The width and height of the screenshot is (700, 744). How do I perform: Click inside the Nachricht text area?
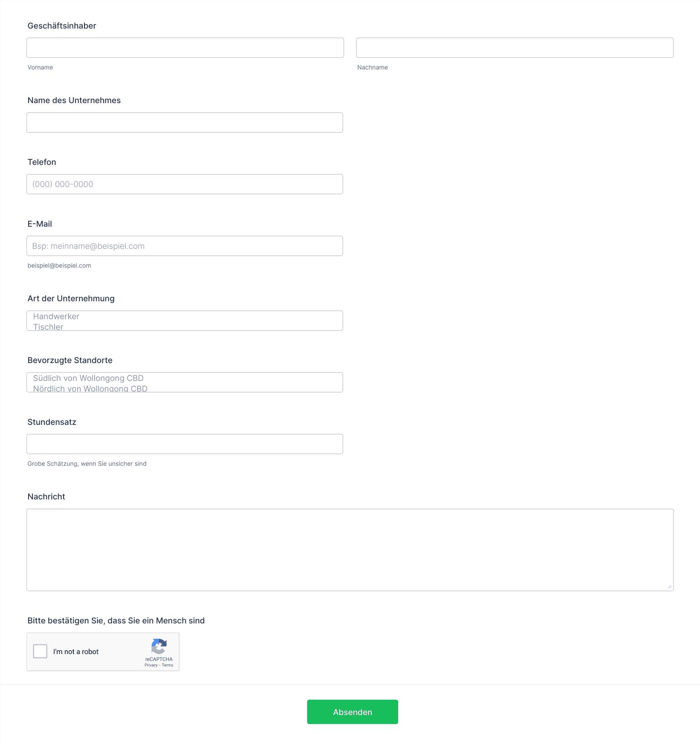(x=350, y=550)
